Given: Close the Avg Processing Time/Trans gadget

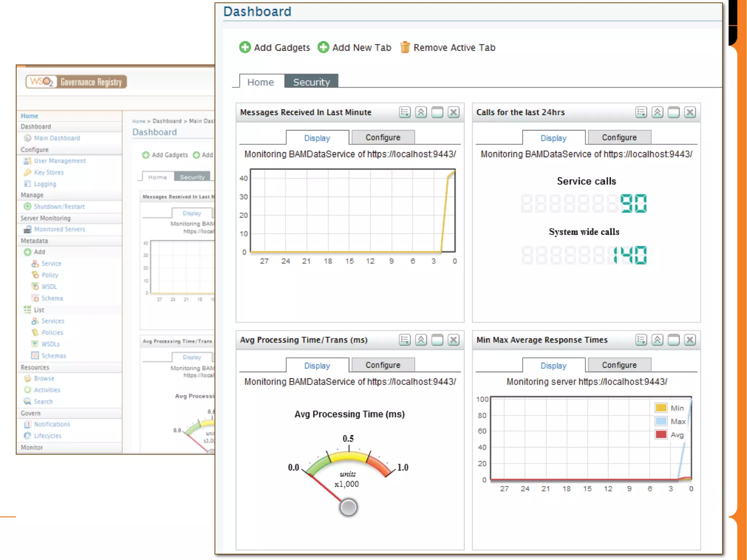Looking at the screenshot, I should click(453, 340).
